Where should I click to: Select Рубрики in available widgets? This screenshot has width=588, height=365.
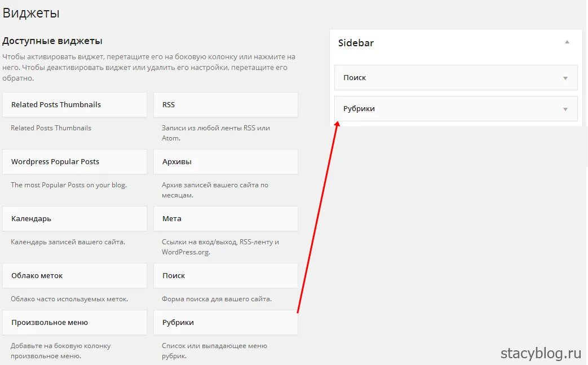point(226,323)
